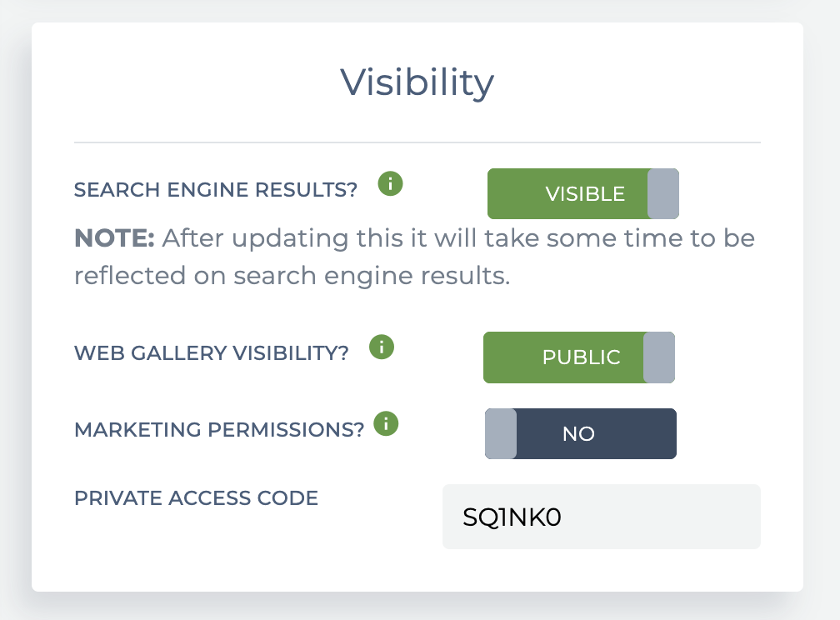840x620 pixels.
Task: Select the WEB GALLERY VISIBILITY? label
Action: click(211, 353)
